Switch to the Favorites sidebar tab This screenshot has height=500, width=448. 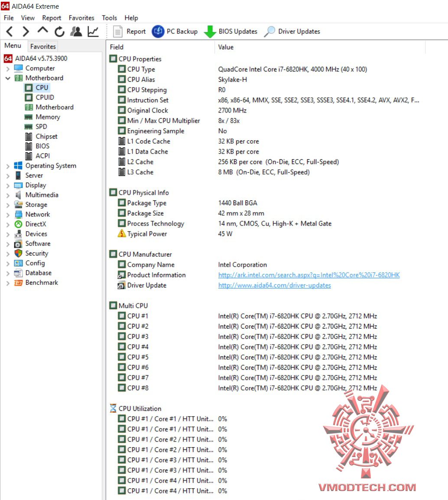click(43, 47)
